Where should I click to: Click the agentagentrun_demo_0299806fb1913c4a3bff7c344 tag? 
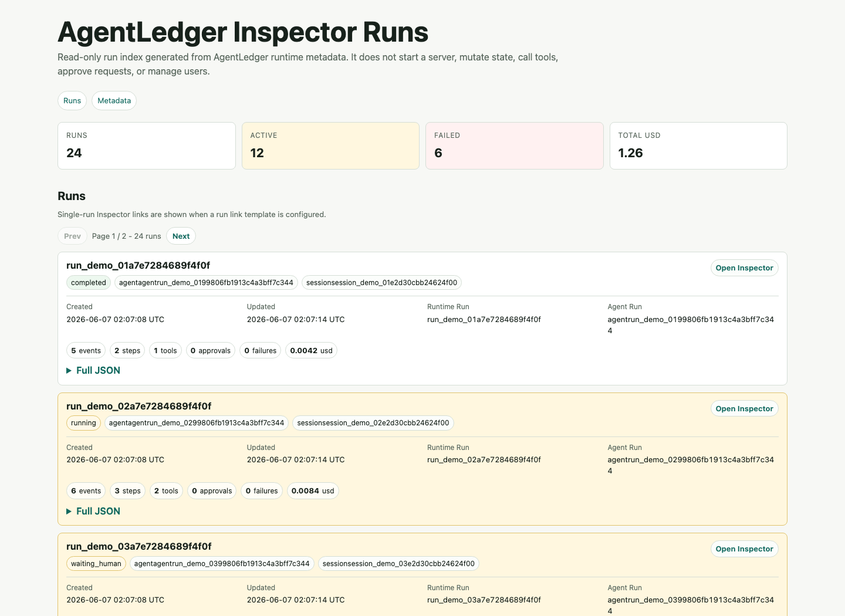pyautogui.click(x=197, y=423)
